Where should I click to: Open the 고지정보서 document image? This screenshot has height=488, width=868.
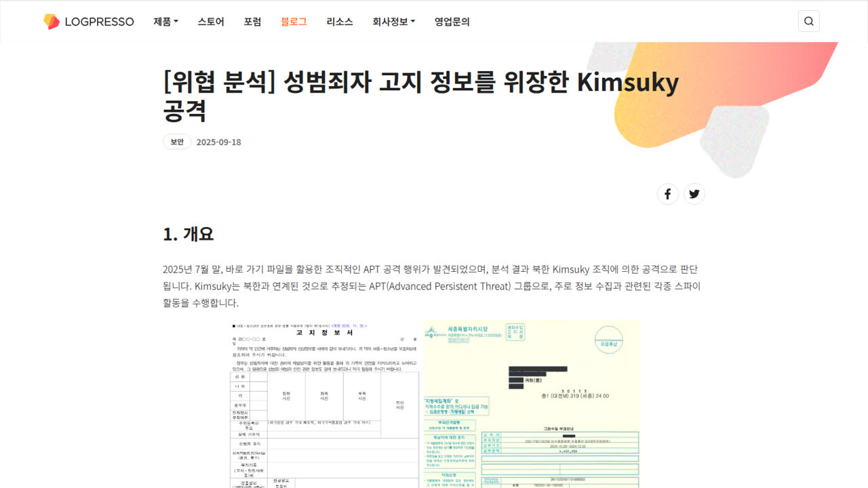click(326, 404)
